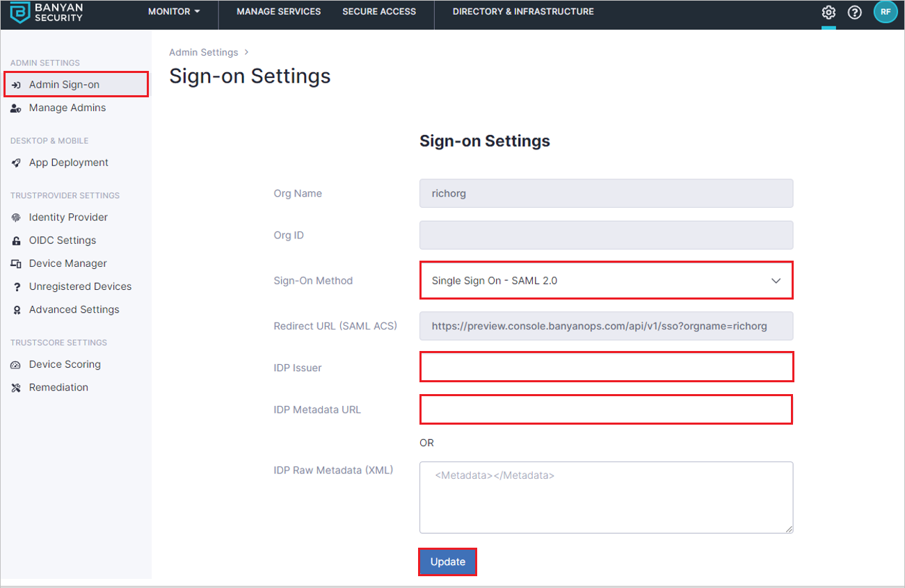Open the Sign-On Method dropdown

[x=606, y=280]
